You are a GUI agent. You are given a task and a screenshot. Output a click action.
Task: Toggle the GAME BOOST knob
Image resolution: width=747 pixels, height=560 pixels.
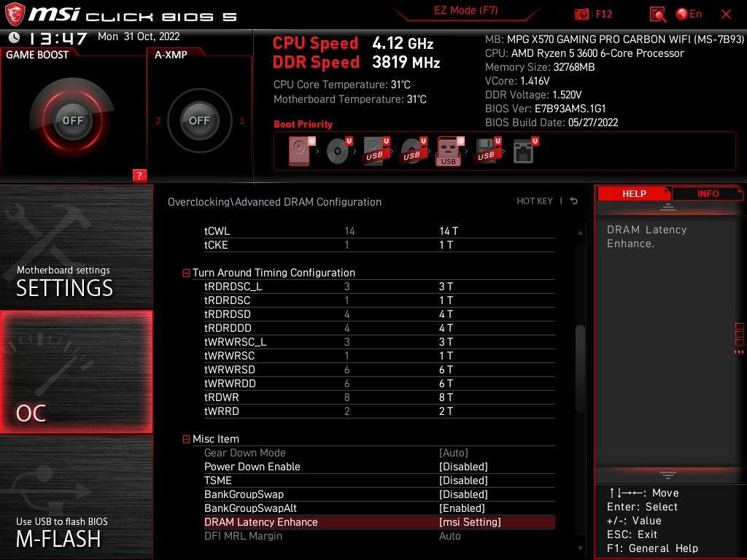tap(72, 120)
